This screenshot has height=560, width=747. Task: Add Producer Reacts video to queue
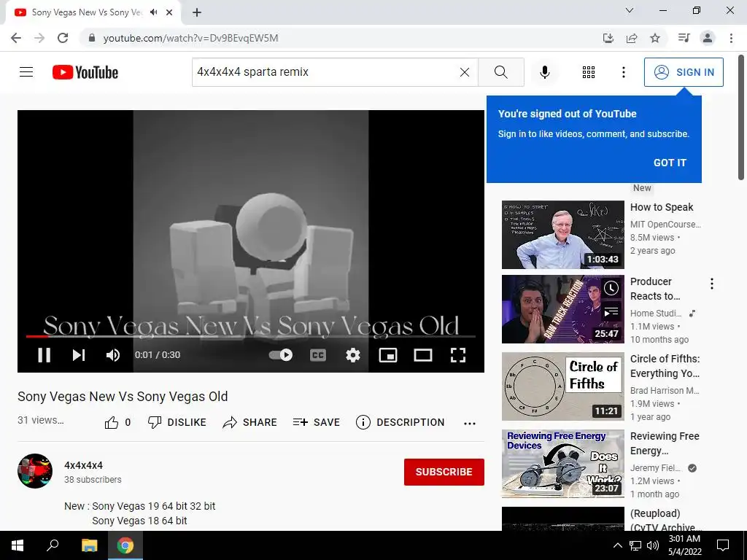coord(611,312)
